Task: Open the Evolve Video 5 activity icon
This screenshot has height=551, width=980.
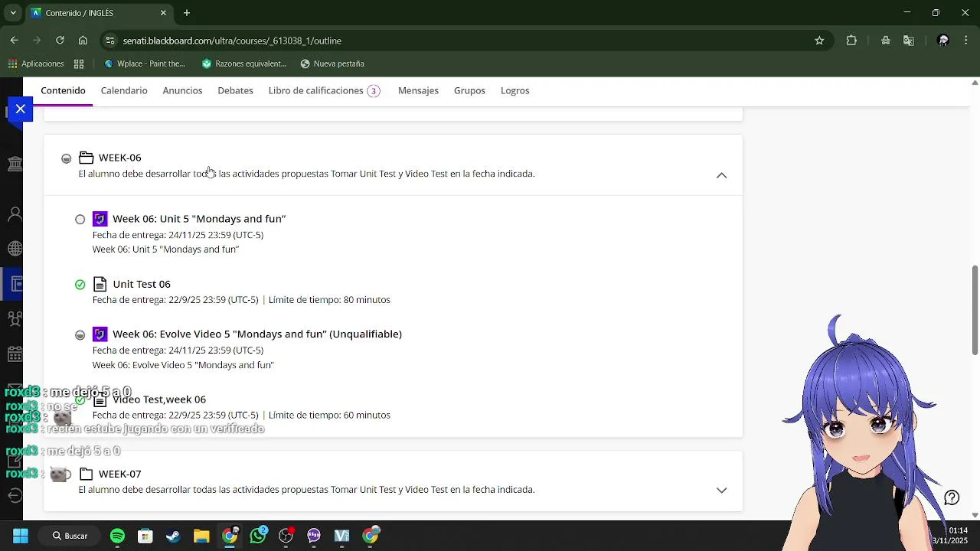Action: [100, 334]
